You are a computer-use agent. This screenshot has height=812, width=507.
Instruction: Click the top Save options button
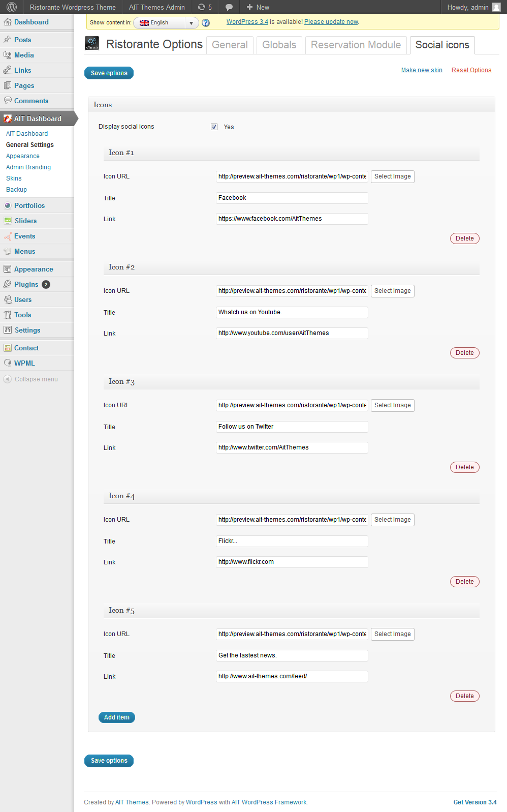(109, 73)
